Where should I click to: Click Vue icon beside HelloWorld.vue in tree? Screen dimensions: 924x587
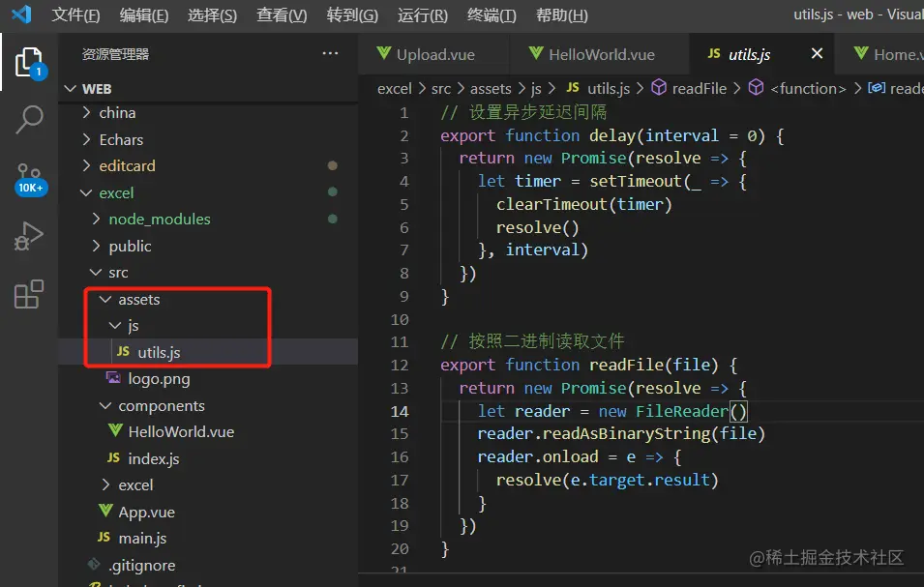(115, 430)
